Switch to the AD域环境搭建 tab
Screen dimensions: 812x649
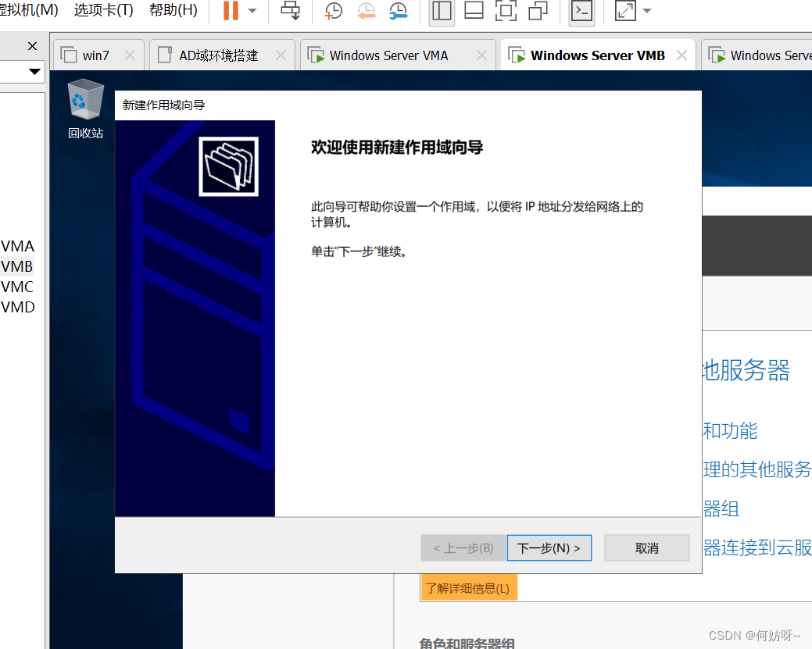pos(219,55)
